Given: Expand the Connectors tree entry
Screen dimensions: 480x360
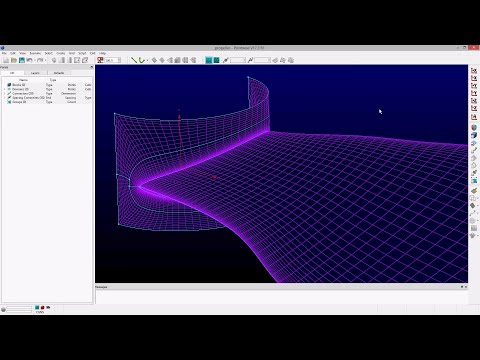Looking at the screenshot, I should [4, 94].
